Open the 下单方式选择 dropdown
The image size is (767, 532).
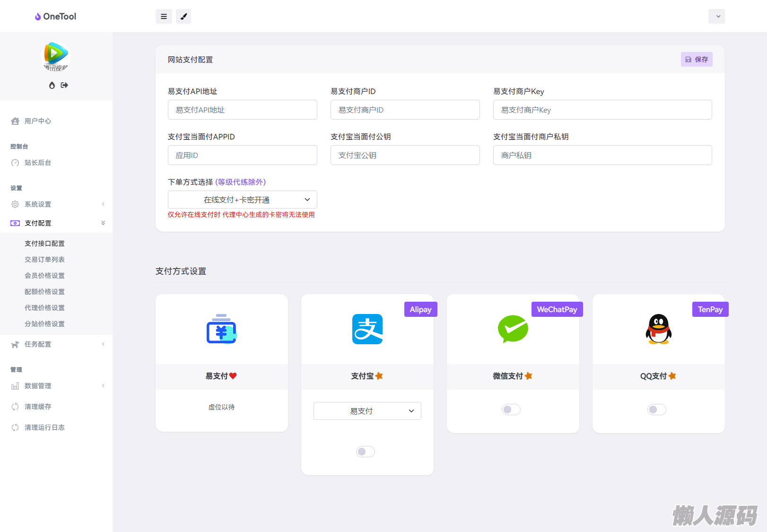click(x=242, y=200)
